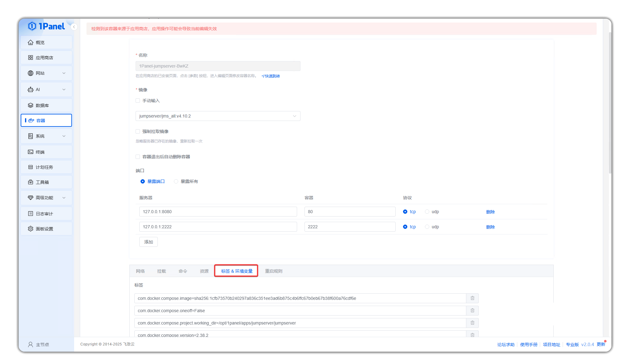Image resolution: width=630 pixels, height=364 pixels.
Task: Choose udp for port 8080 row
Action: [427, 212]
